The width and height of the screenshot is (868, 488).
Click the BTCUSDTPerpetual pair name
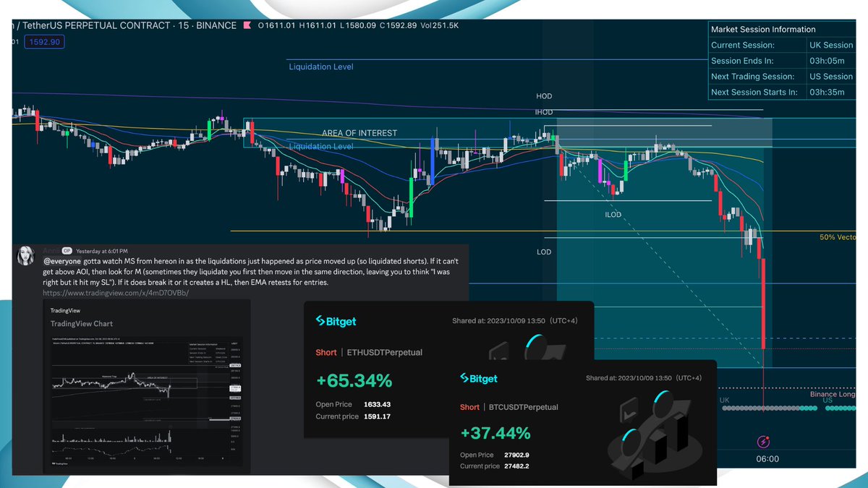coord(525,407)
